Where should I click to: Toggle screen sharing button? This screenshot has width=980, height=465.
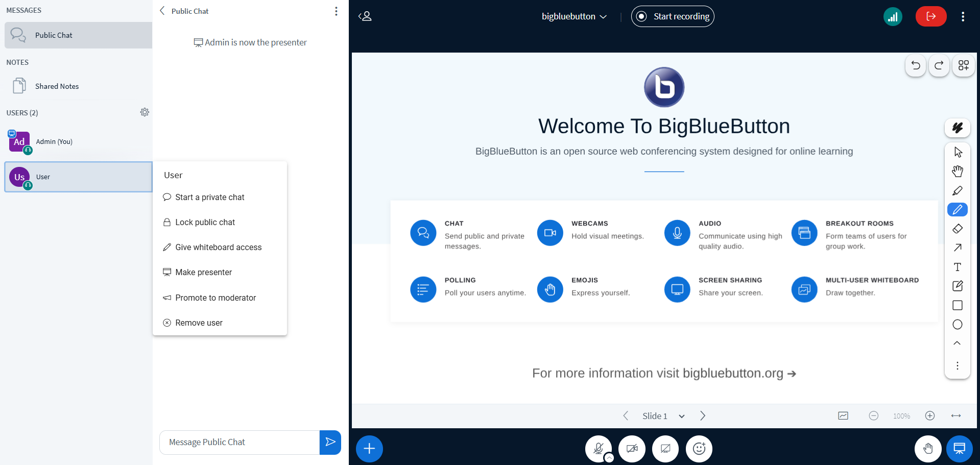(665, 449)
